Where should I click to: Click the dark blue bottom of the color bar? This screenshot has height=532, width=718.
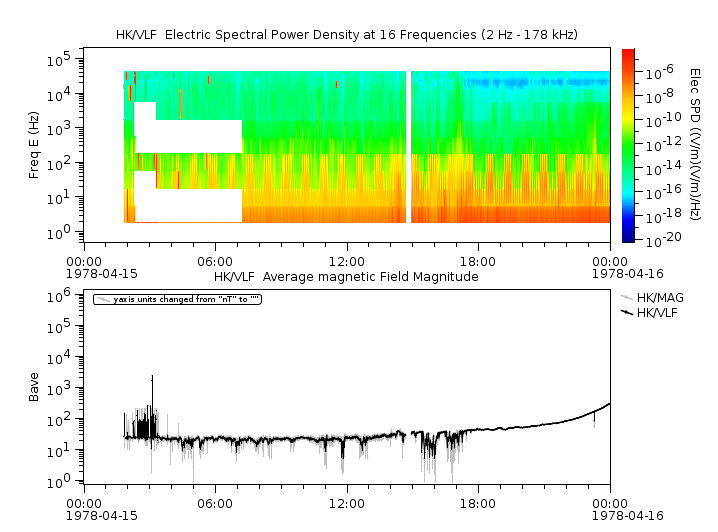tap(628, 236)
